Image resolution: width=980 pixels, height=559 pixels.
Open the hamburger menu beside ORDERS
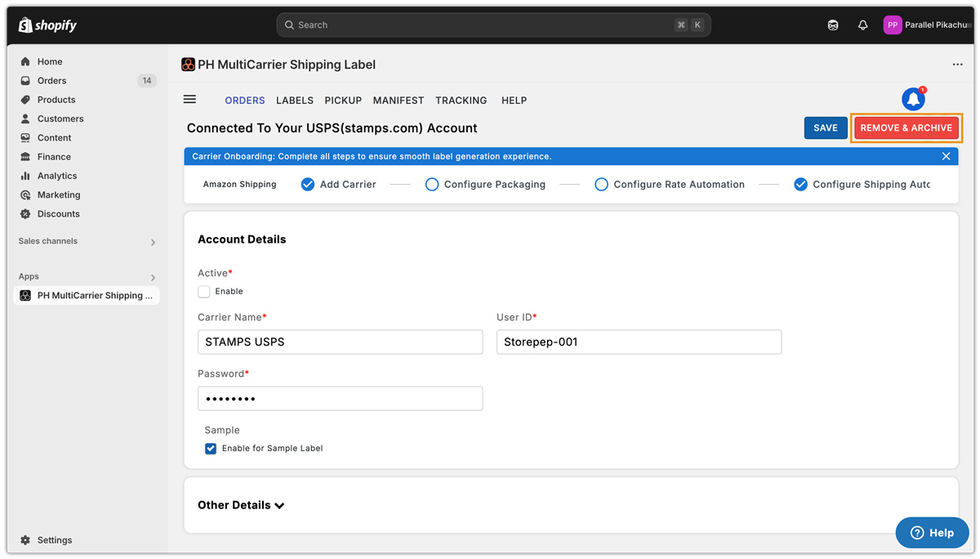point(189,100)
